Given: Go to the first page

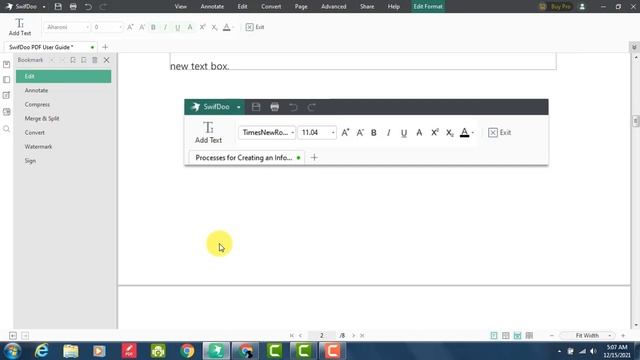Looking at the screenshot, I should pos(291,336).
